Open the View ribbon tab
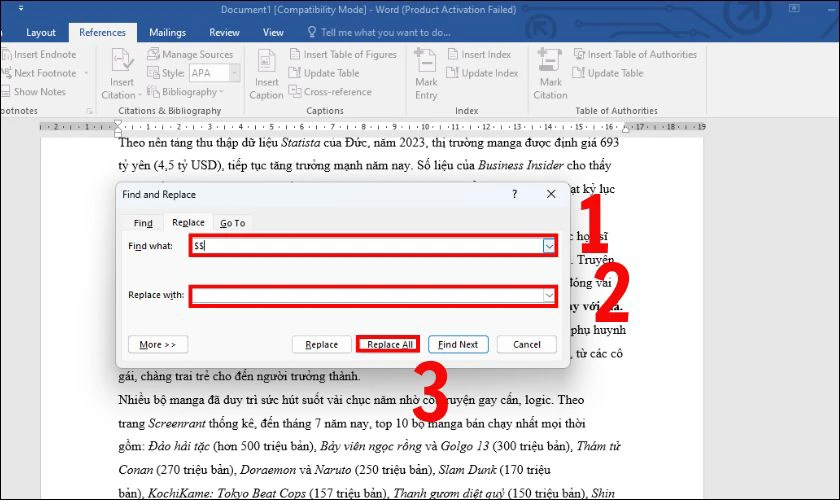 [x=273, y=33]
